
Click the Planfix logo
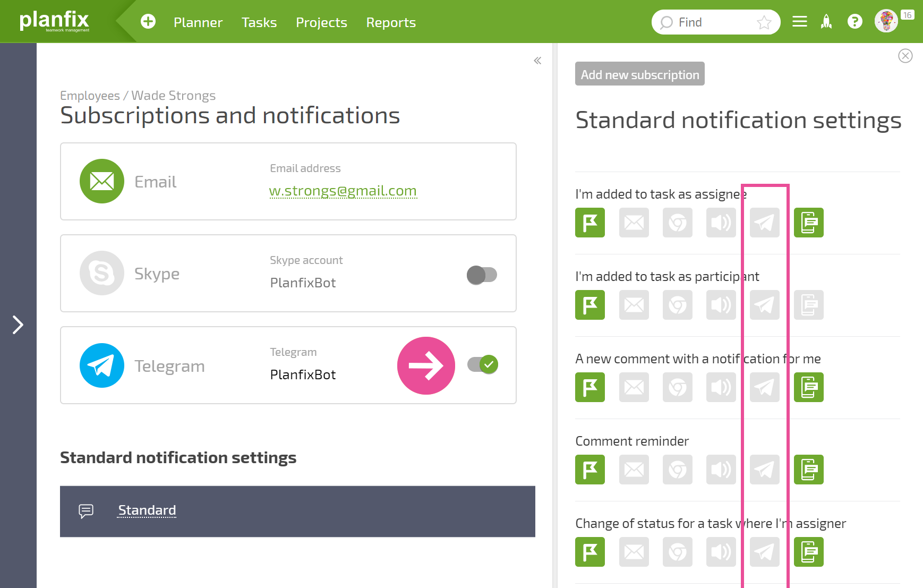[x=54, y=21]
